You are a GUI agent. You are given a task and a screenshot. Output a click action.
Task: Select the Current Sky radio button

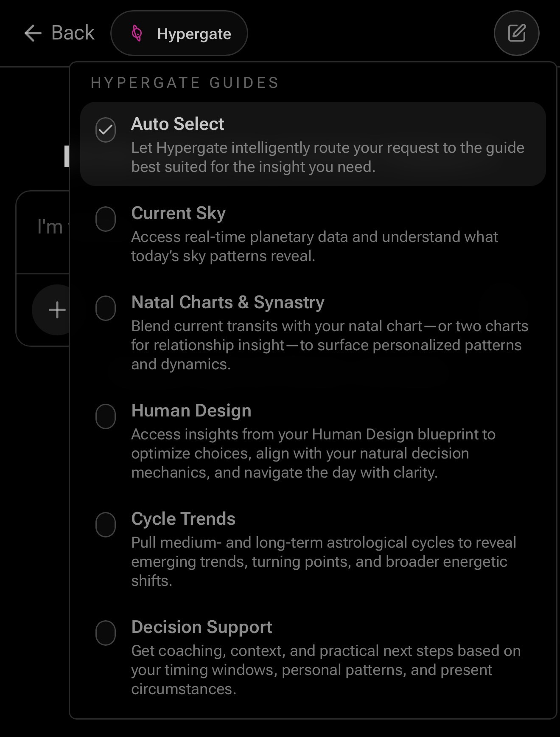[x=106, y=219]
